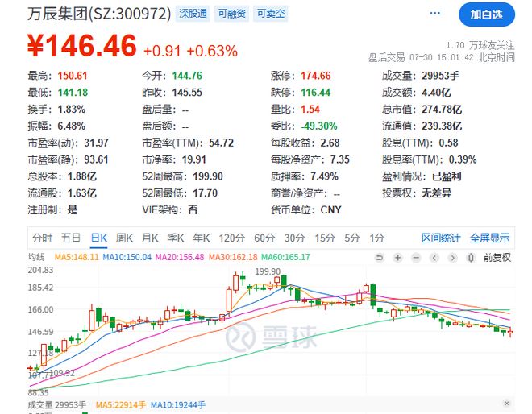Shift chart right with the right arrow icon
The height and width of the screenshot is (414, 532).
click(453, 258)
